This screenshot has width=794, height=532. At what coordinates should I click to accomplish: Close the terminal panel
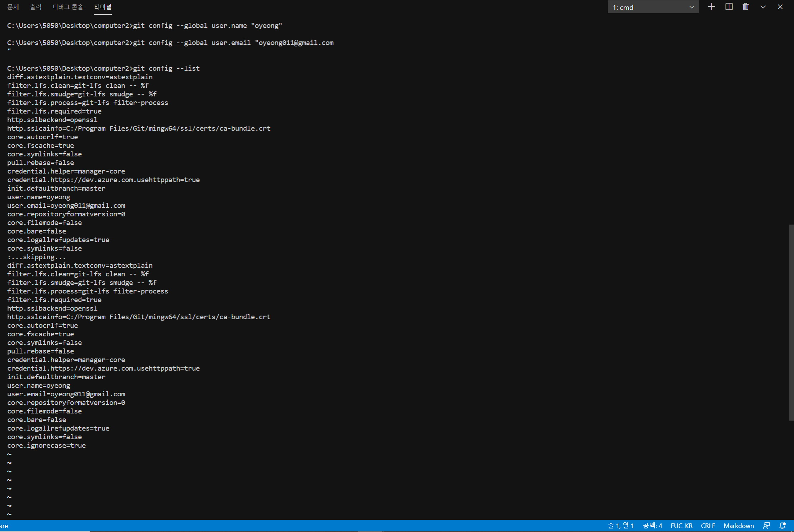[780, 7]
